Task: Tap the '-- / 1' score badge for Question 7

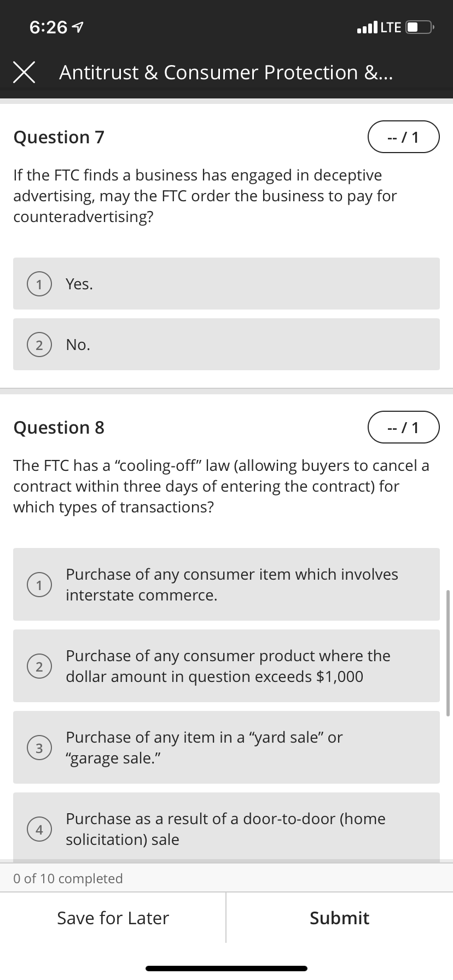Action: pos(404,137)
